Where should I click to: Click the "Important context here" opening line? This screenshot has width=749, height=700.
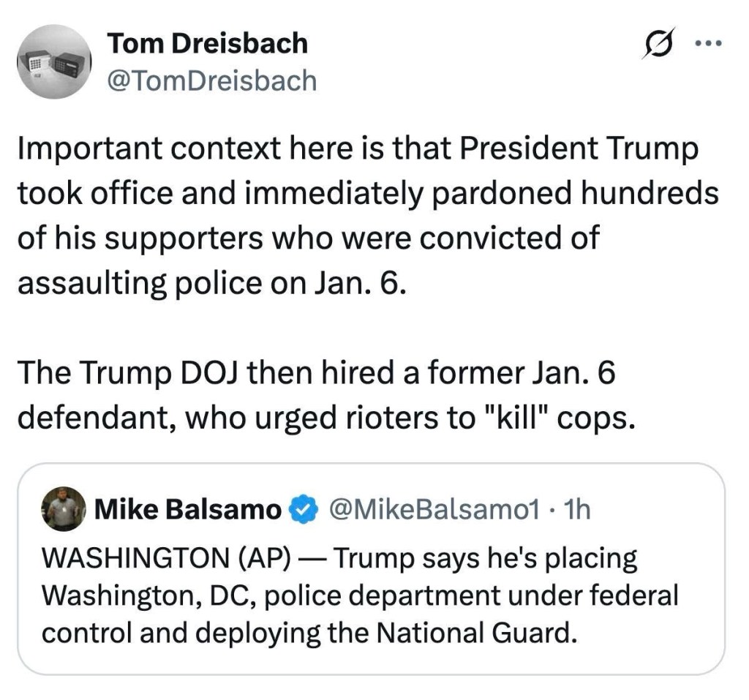183,150
